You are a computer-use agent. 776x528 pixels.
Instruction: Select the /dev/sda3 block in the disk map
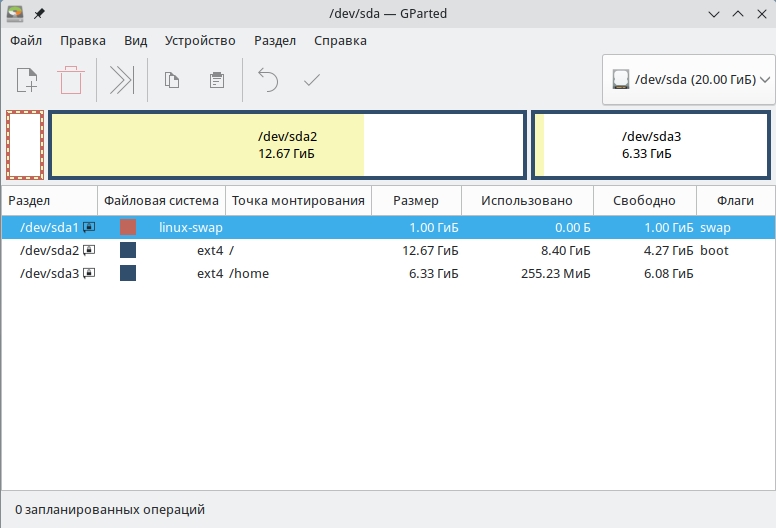point(651,145)
